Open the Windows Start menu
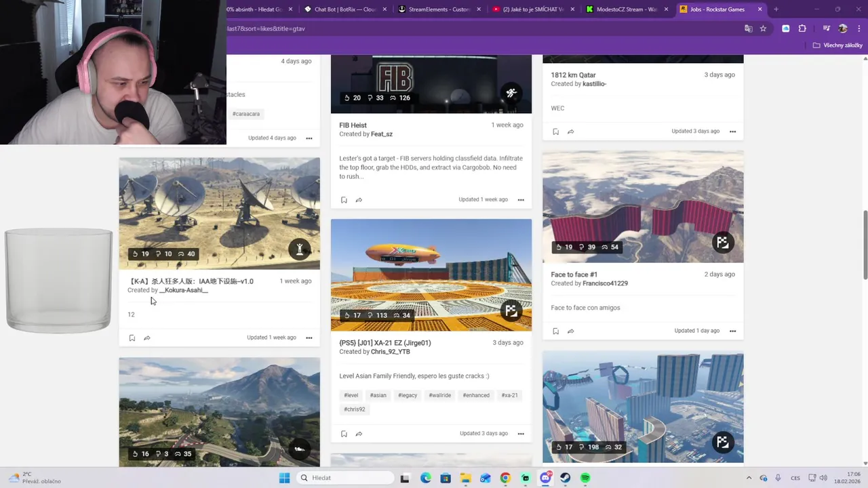The width and height of the screenshot is (868, 488). (x=284, y=478)
